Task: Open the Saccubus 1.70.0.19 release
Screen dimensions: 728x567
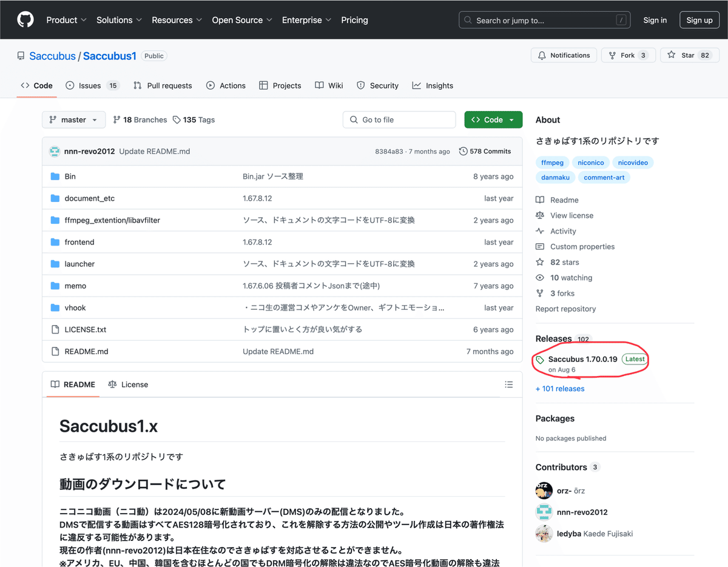Action: [x=582, y=359]
